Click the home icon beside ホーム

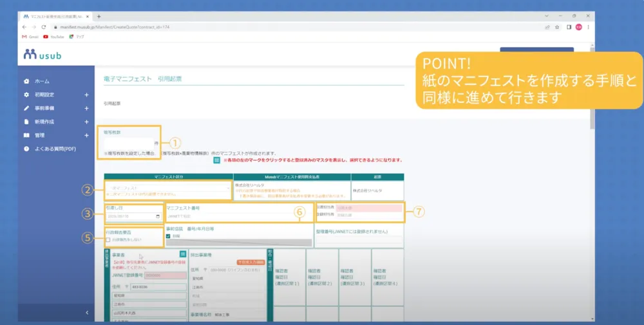(x=26, y=82)
